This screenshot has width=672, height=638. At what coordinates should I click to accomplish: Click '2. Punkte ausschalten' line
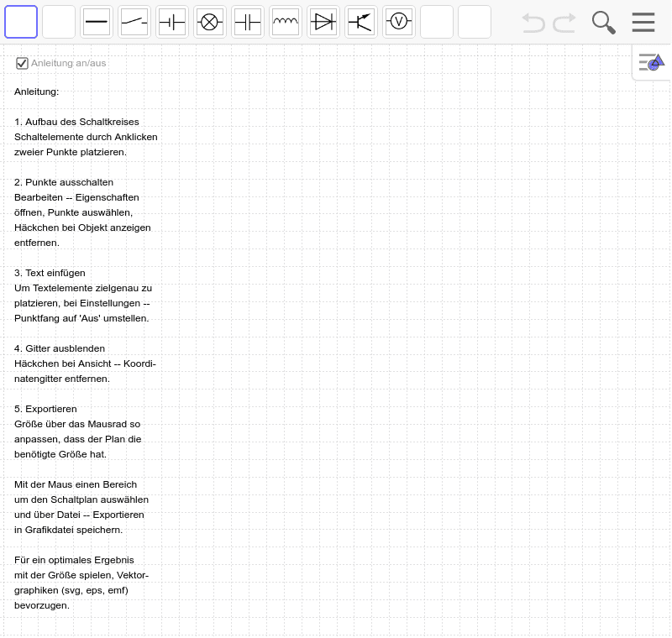tap(64, 182)
